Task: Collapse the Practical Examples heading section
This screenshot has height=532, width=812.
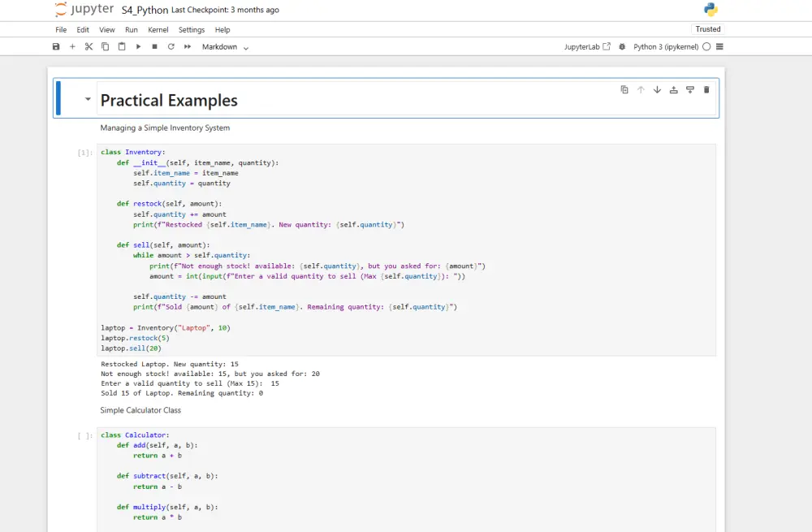Action: (x=88, y=98)
